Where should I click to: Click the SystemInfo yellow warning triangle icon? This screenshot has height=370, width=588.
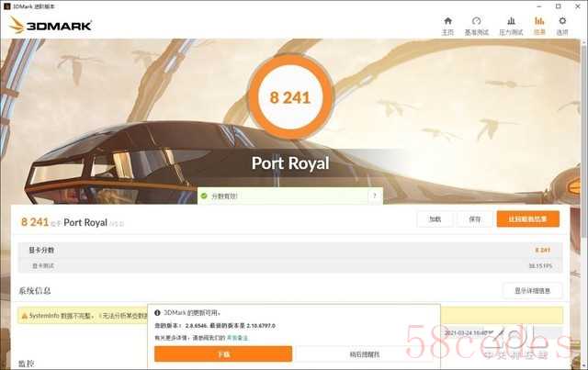(25, 316)
